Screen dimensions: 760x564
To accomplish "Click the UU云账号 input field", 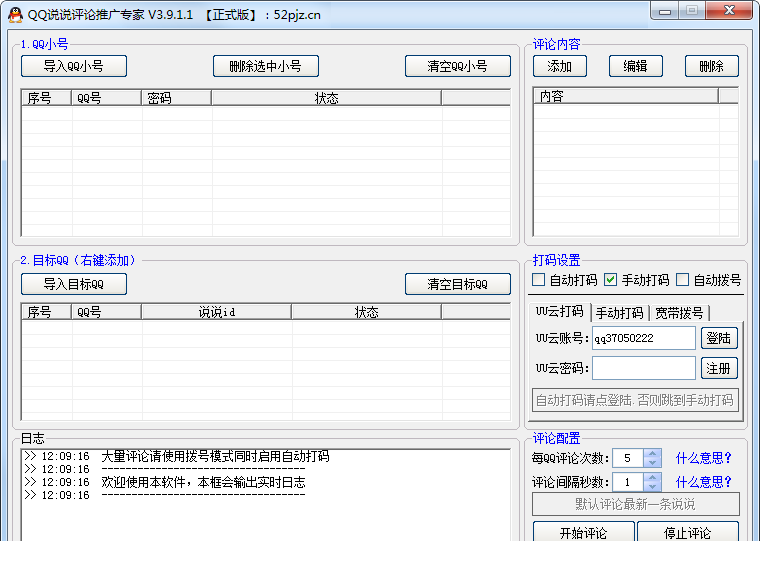I will click(x=644, y=338).
